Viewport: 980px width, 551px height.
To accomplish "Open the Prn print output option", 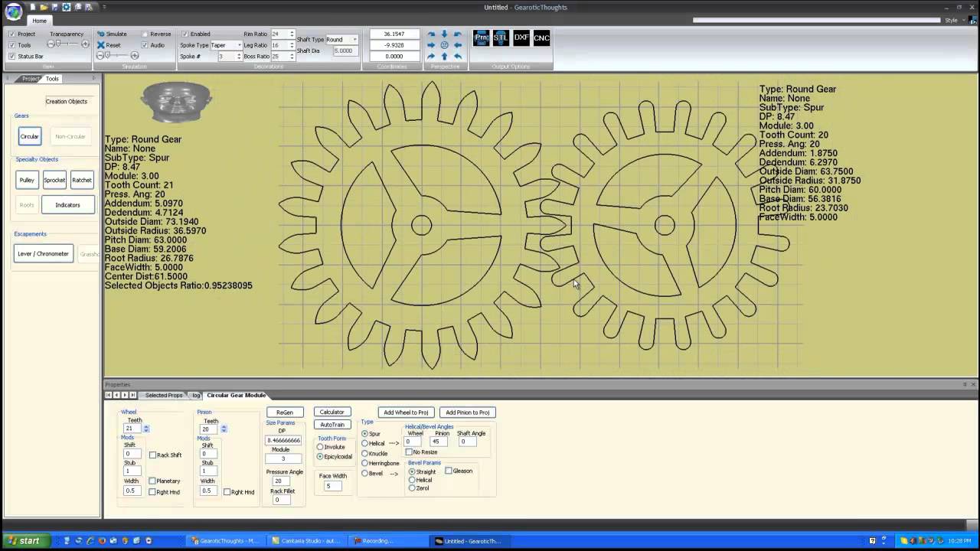I will pos(481,37).
